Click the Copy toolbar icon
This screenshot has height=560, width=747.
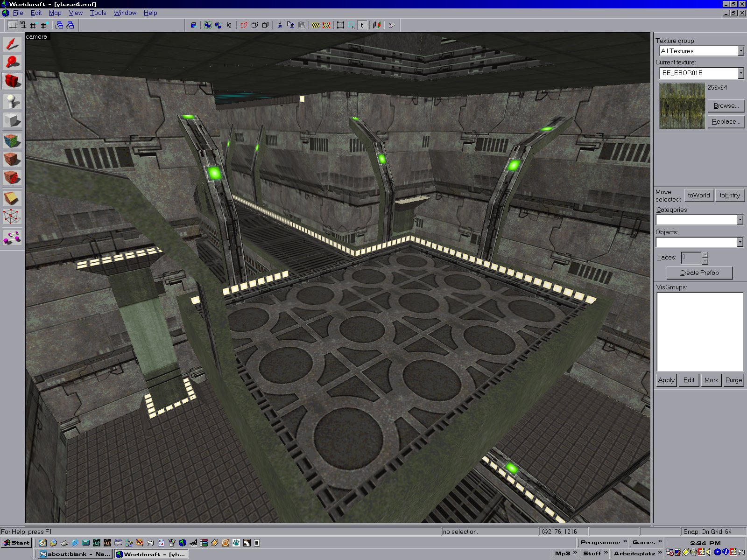290,25
